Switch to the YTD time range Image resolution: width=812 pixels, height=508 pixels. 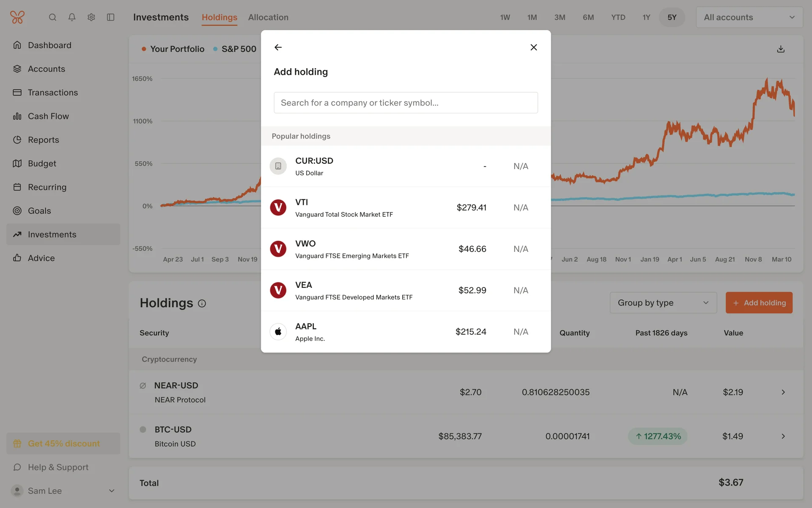tap(618, 17)
